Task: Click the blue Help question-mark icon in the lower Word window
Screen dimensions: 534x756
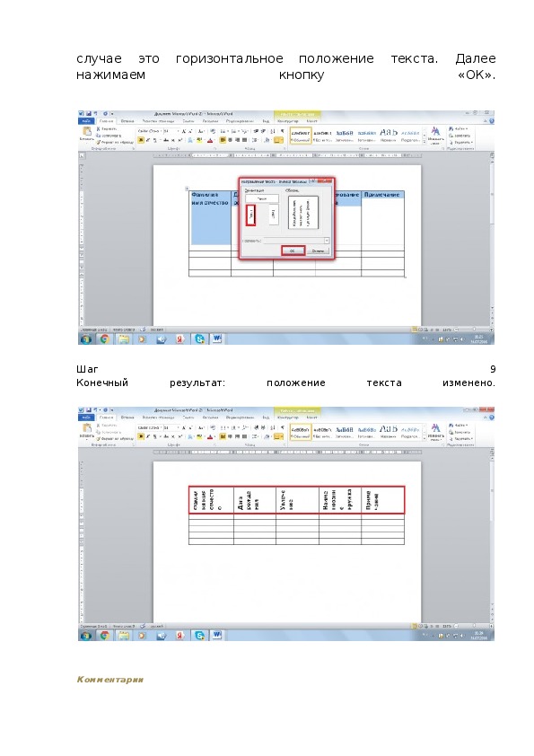Action: [492, 418]
